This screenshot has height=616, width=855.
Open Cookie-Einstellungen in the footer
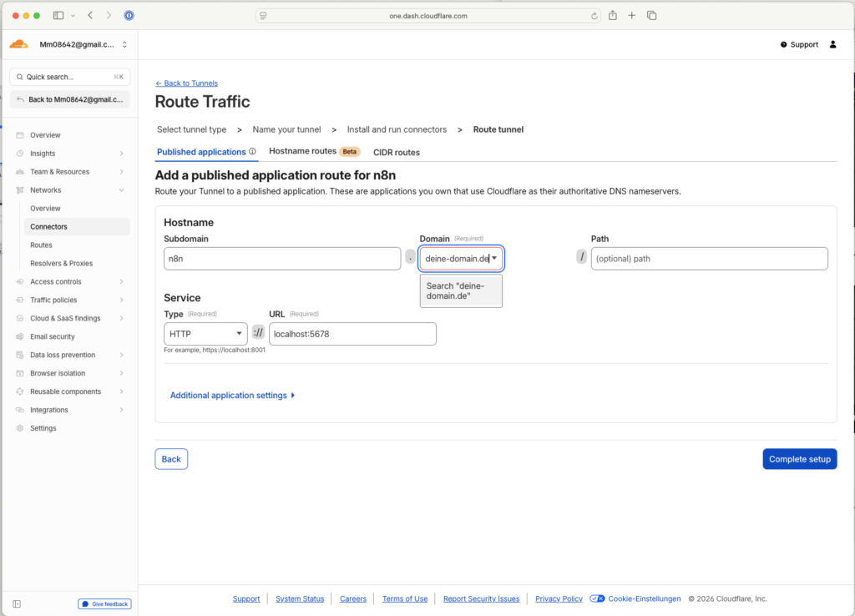[x=636, y=598]
